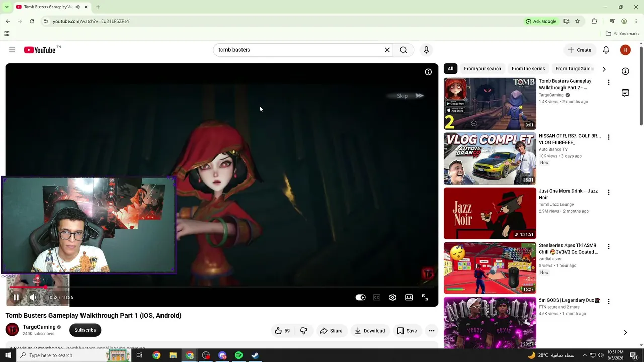
Task: Expand the collapsed side panel arrow
Action: click(x=625, y=332)
